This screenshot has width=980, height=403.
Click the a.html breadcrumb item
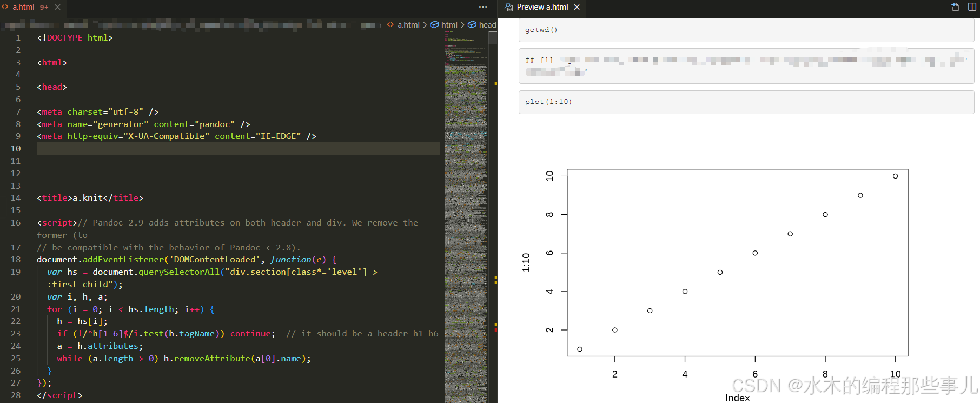tap(408, 25)
